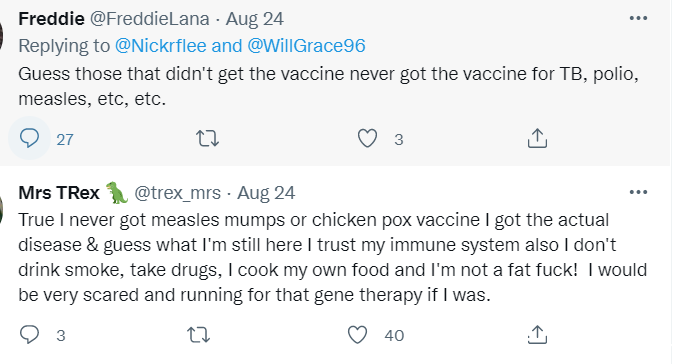
Task: Like Freddie's tweet about vaccines
Action: click(x=367, y=139)
